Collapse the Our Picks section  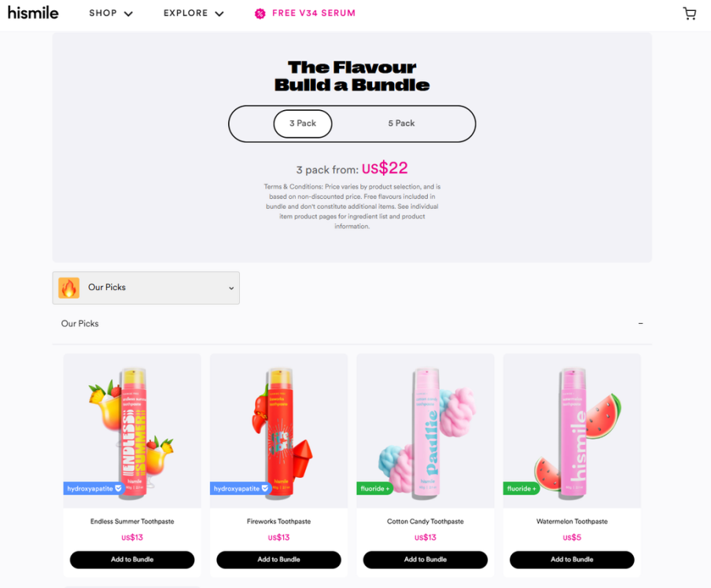click(x=640, y=323)
